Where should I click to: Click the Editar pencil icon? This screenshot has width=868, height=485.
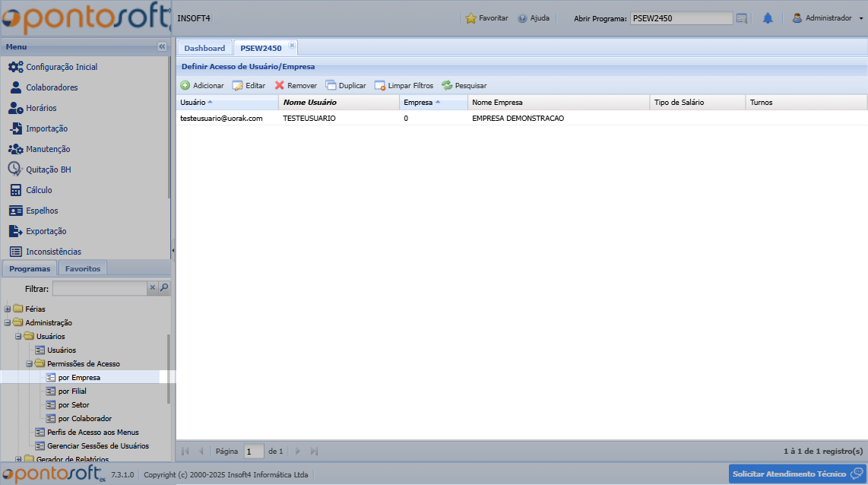pyautogui.click(x=238, y=86)
